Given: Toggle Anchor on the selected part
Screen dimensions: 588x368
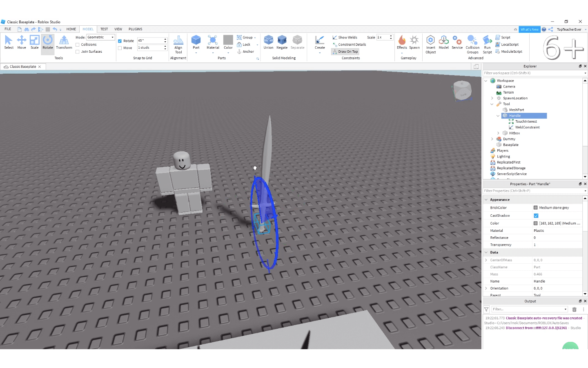Looking at the screenshot, I should [245, 52].
